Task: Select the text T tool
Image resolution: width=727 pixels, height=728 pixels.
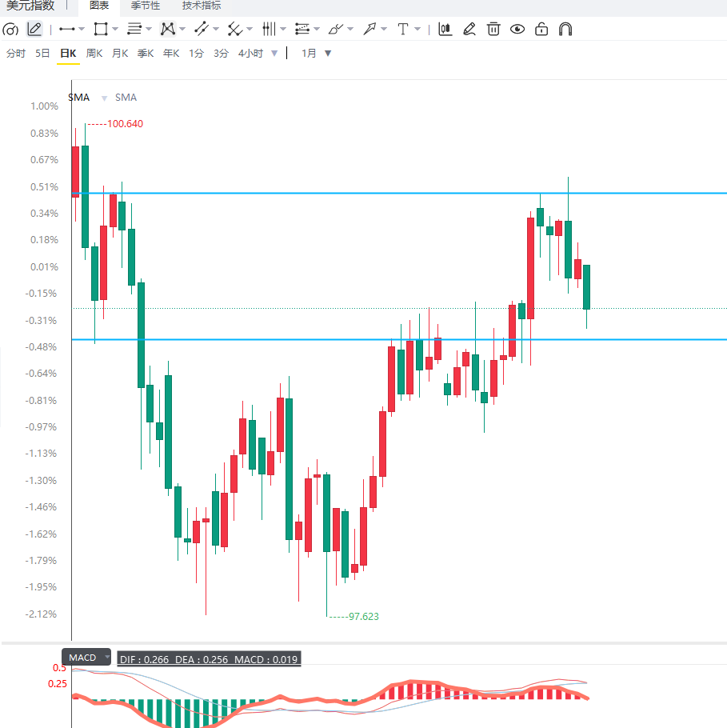Action: [x=403, y=30]
